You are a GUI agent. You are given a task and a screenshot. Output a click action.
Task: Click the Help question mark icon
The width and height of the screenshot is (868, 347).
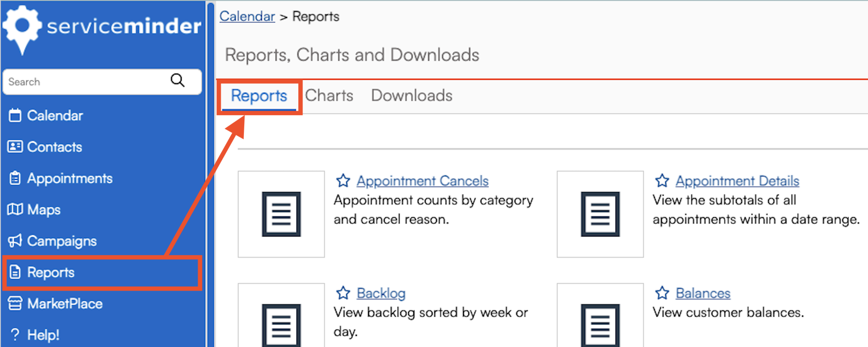coord(15,335)
